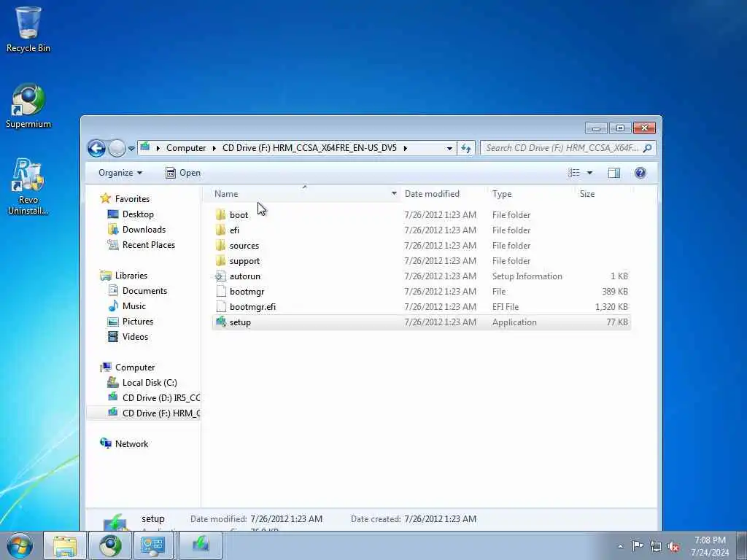Click Computer in the address bar breadcrumb
Image resolution: width=747 pixels, height=560 pixels.
pos(186,148)
